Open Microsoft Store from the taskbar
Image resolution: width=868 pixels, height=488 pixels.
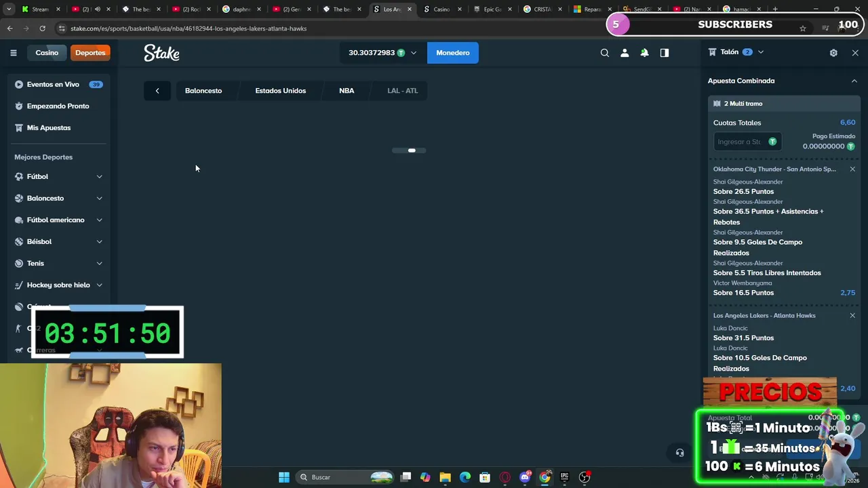485,477
